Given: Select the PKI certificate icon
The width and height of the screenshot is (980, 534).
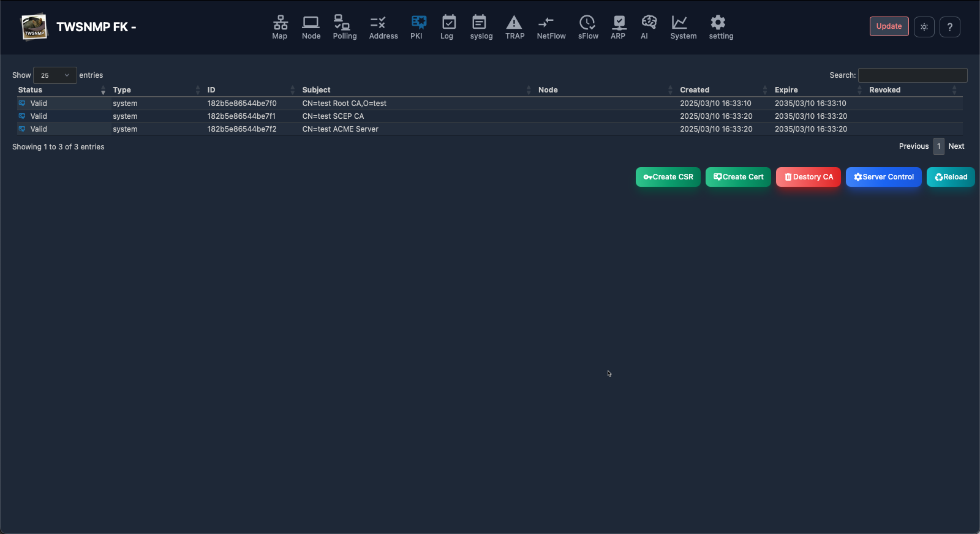Looking at the screenshot, I should point(419,23).
